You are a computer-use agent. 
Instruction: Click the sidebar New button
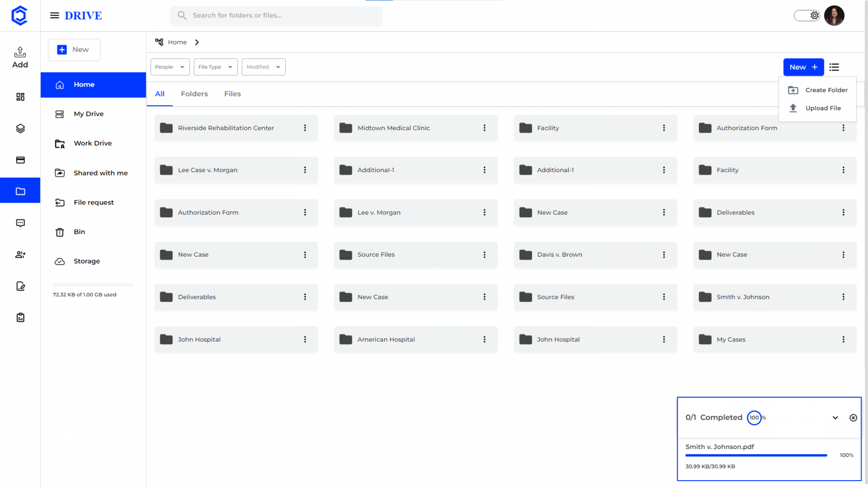pyautogui.click(x=74, y=49)
